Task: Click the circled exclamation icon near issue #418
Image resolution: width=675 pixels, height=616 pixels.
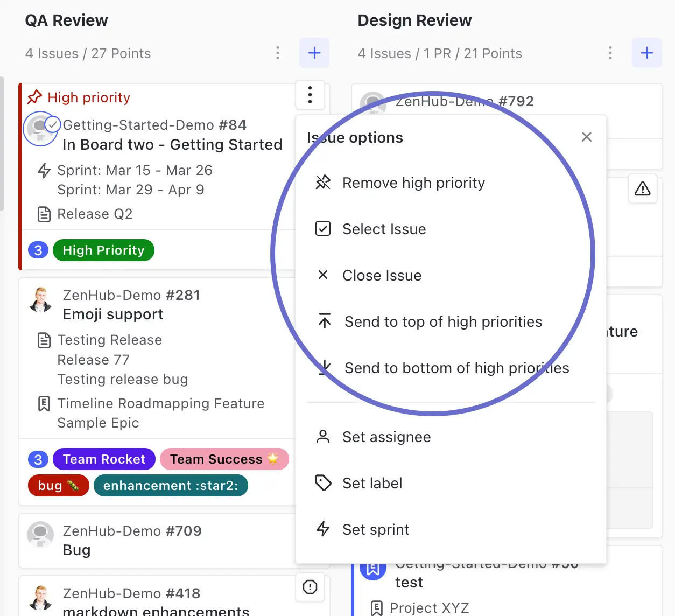Action: click(x=310, y=587)
